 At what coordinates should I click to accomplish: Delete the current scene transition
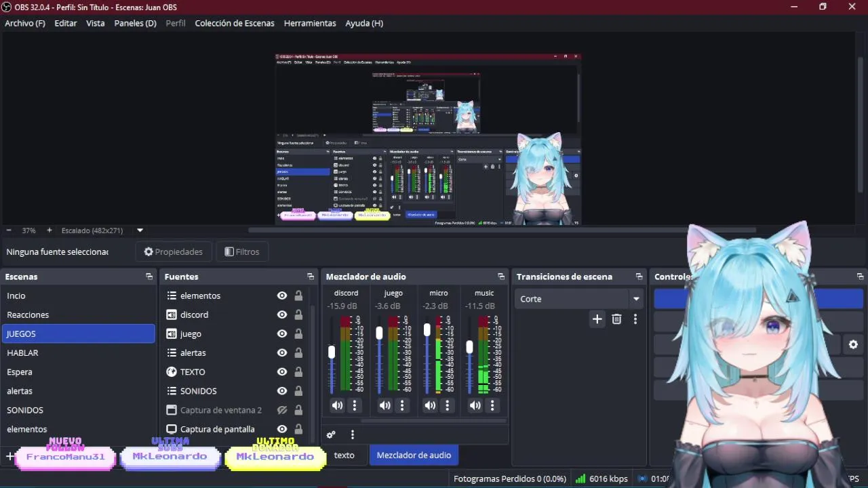pyautogui.click(x=616, y=319)
